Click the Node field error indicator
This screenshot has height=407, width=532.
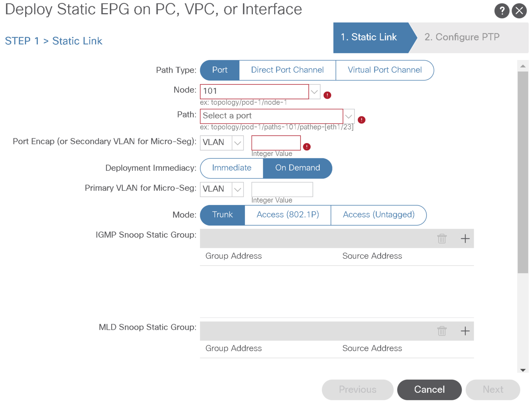(x=327, y=95)
